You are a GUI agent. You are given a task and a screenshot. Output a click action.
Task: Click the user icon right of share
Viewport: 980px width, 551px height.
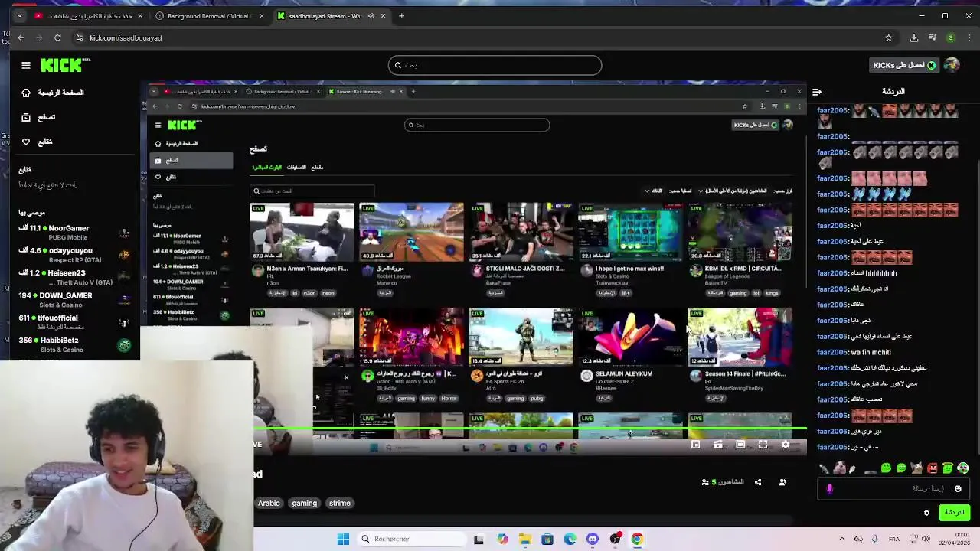[x=782, y=482]
